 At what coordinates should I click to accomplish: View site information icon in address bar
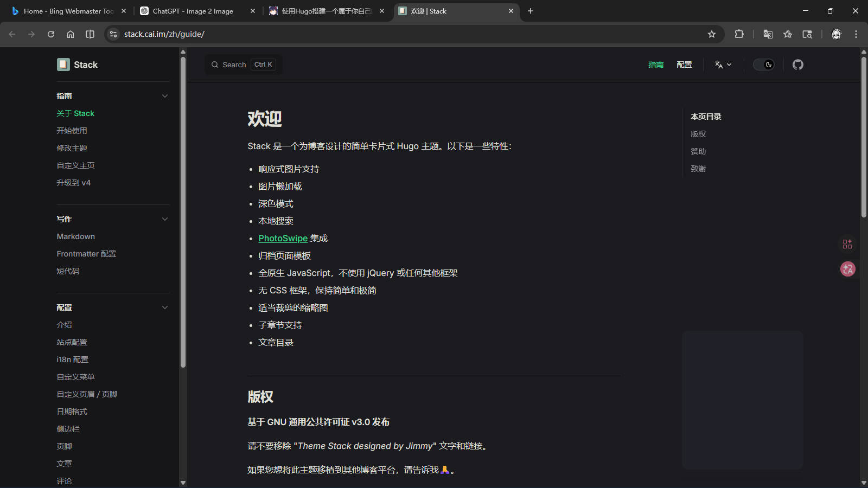113,34
